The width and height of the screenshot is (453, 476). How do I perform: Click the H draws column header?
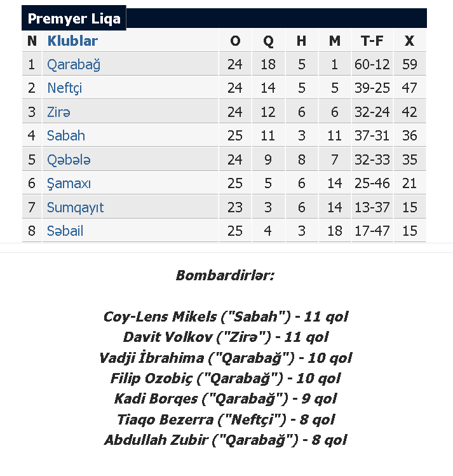point(301,41)
